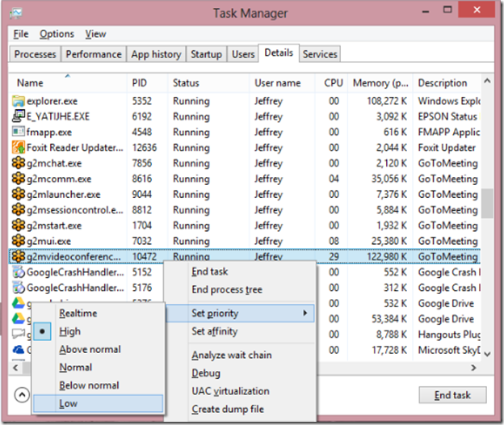The height and width of the screenshot is (425, 504).
Task: Click the g2mlauncher.exe flower icon
Action: pyautogui.click(x=19, y=194)
